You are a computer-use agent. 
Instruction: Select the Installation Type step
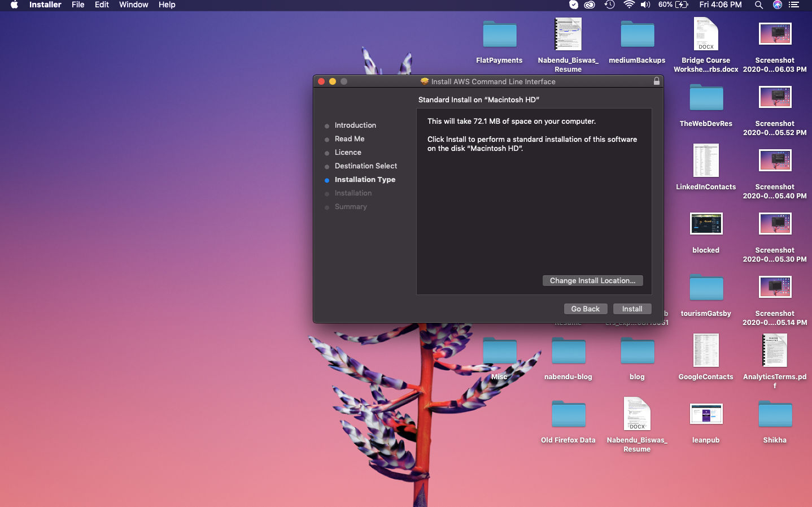pyautogui.click(x=365, y=180)
